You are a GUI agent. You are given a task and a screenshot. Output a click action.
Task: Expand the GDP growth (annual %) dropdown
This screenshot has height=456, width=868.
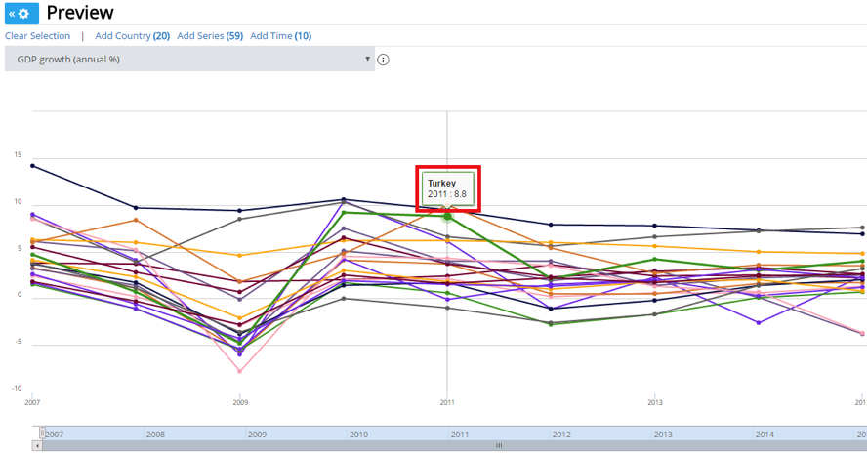click(189, 59)
